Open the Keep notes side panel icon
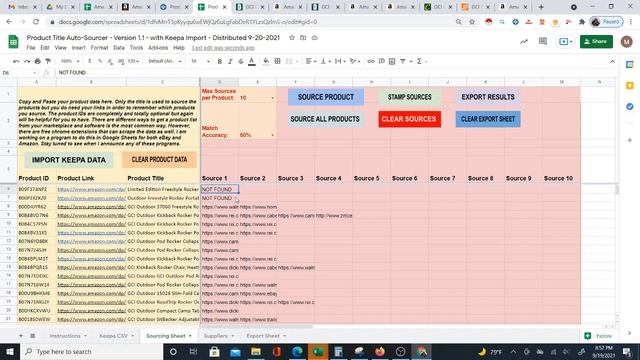640x360 pixels. click(x=630, y=85)
